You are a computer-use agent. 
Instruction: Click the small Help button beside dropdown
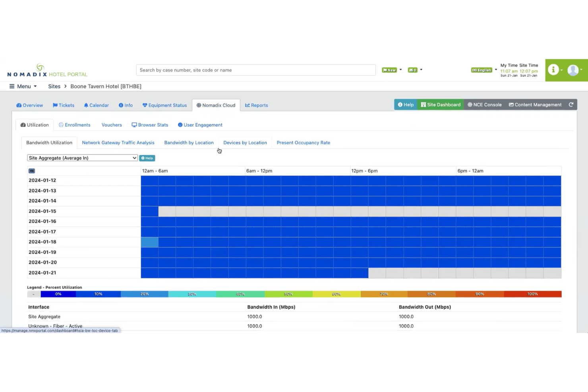147,158
